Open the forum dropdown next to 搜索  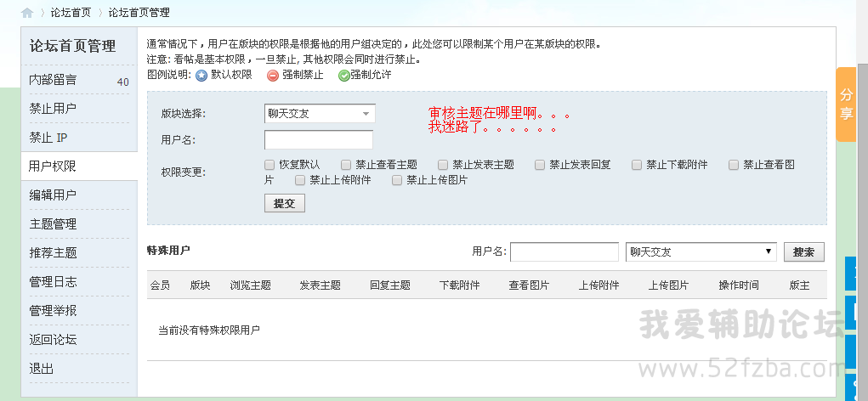[701, 251]
